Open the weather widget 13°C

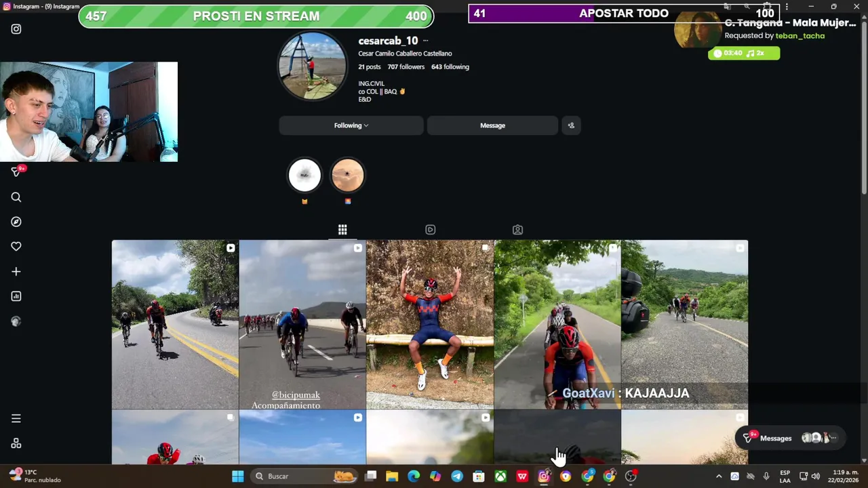click(35, 476)
